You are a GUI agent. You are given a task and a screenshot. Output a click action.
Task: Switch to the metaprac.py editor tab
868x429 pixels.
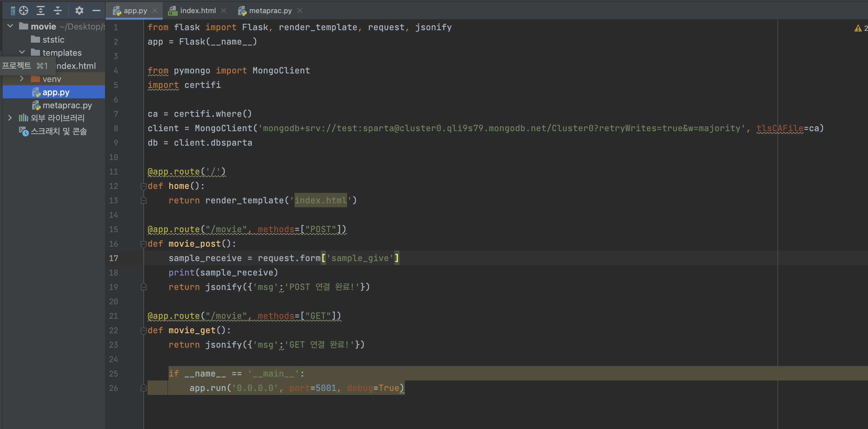pyautogui.click(x=270, y=11)
